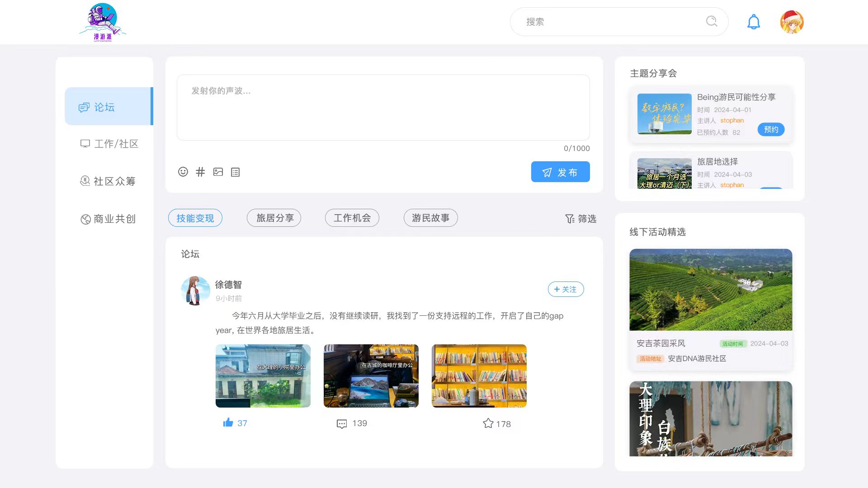Open the Being游民可能性分享 cover image
Screen dimensions: 868x488
click(x=665, y=114)
